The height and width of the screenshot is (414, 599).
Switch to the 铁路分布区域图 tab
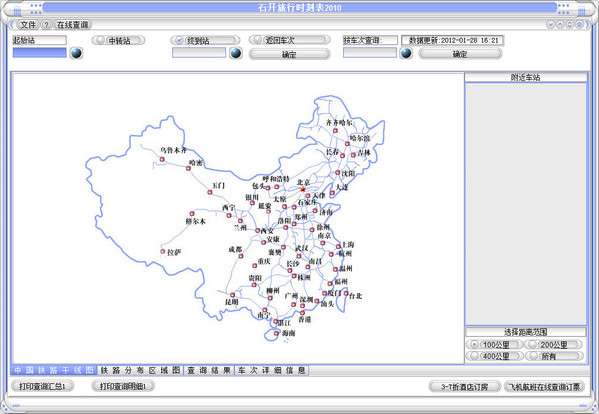(140, 370)
